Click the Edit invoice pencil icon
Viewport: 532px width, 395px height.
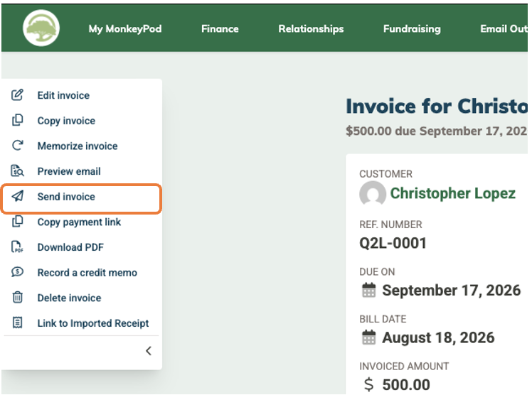[x=17, y=95]
